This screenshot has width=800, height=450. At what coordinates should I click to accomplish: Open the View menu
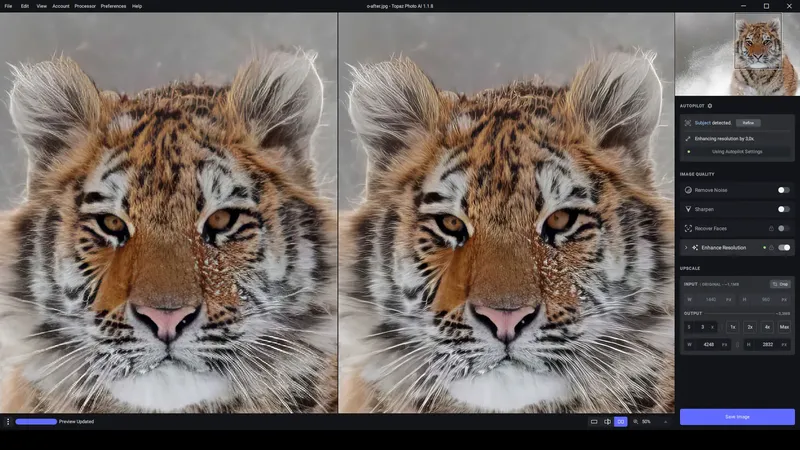click(x=42, y=6)
